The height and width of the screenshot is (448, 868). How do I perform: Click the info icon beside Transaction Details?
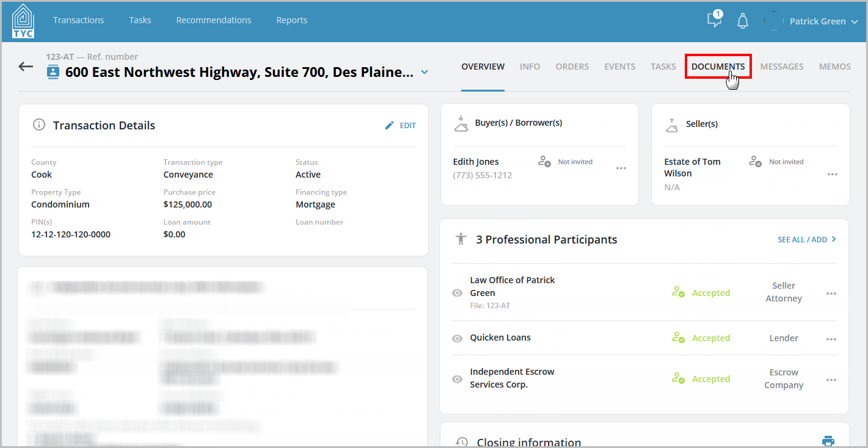coord(39,125)
